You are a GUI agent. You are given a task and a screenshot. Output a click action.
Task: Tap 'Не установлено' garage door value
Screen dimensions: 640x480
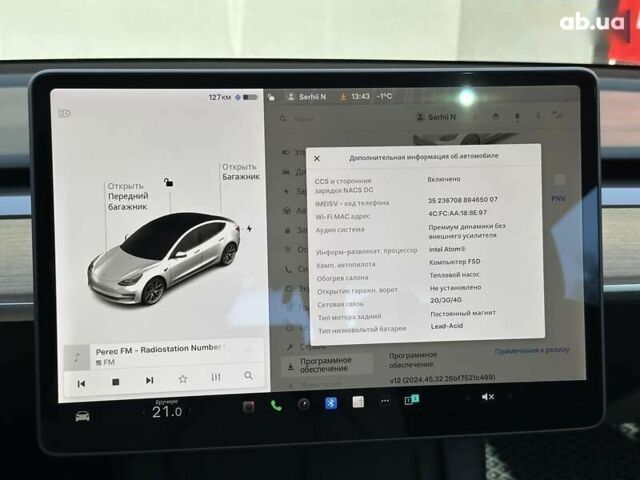tap(456, 288)
